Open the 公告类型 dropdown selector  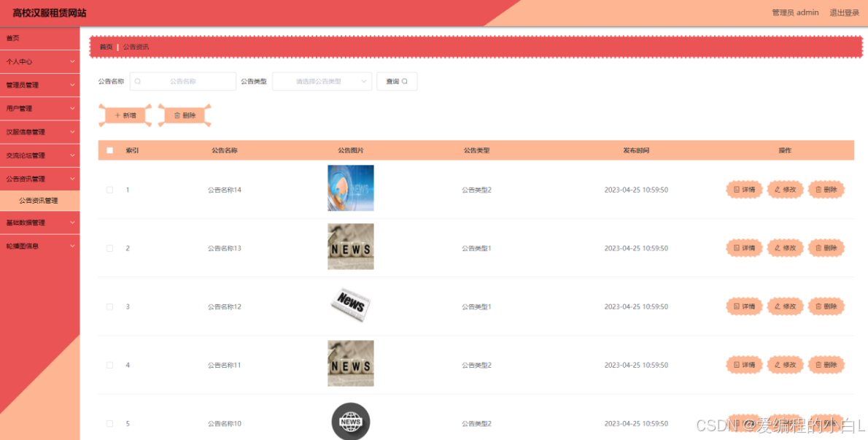tap(322, 81)
